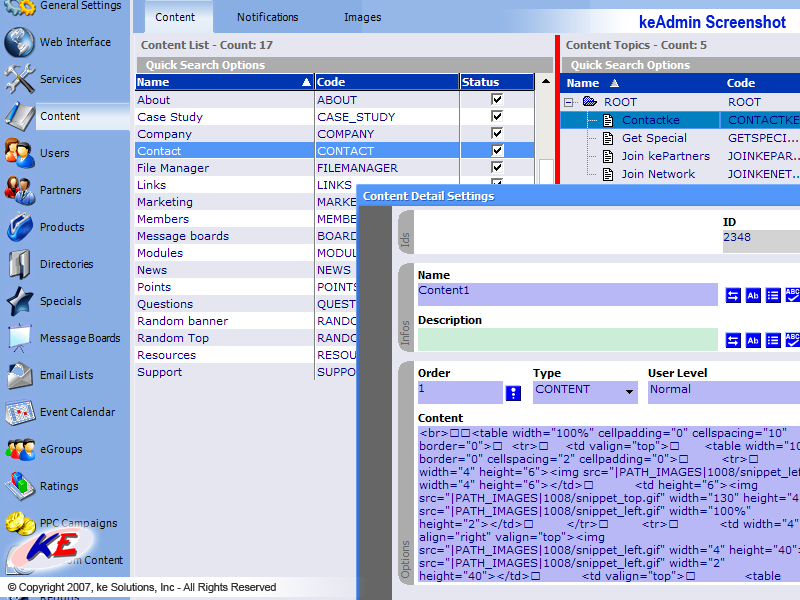Expand Quick Search Options in Content List
This screenshot has height=600, width=800.
[x=344, y=65]
